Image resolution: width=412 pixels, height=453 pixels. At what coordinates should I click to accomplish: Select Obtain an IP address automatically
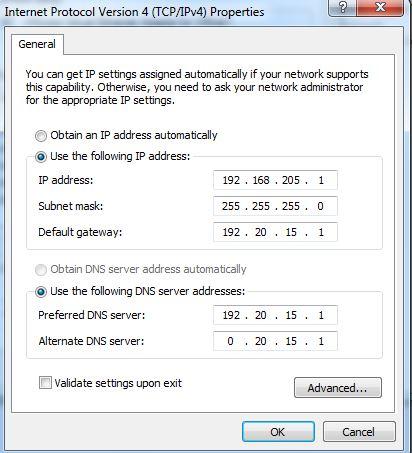coord(41,136)
